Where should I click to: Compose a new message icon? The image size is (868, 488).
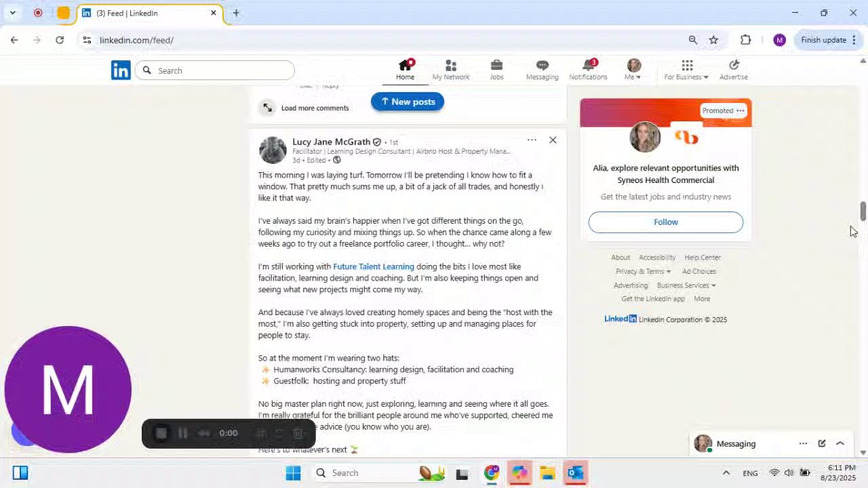pos(821,443)
